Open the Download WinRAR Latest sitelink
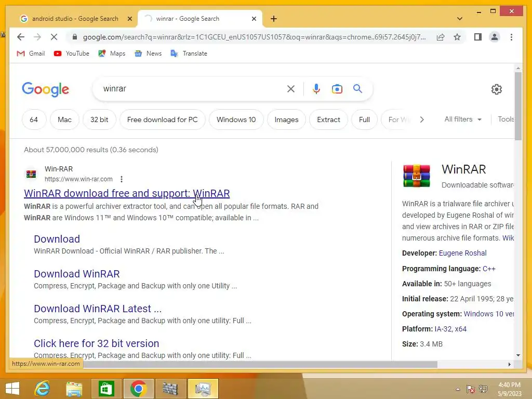Screen dimensions: 532x399 tap(98, 309)
